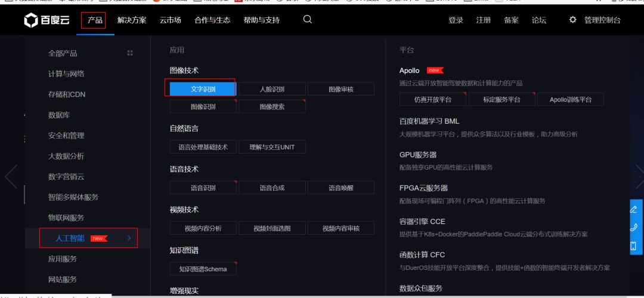Open FPGA云服务器 product

[x=423, y=188]
